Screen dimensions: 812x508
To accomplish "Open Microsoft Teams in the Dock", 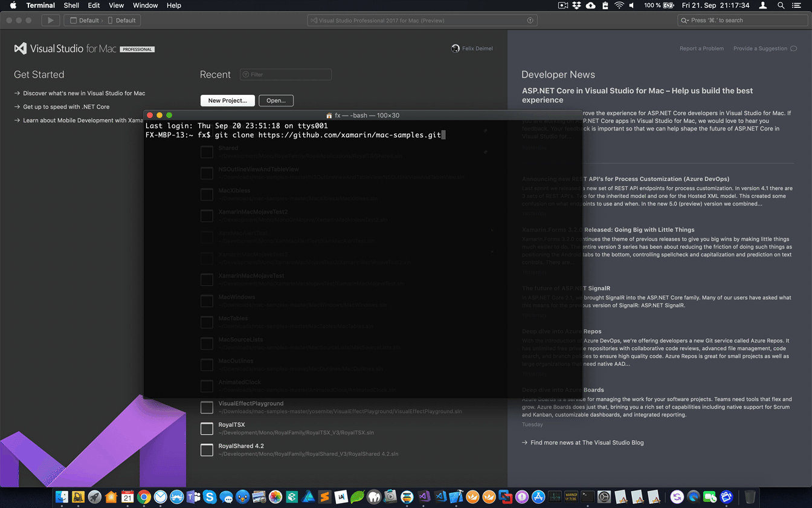I will click(193, 497).
